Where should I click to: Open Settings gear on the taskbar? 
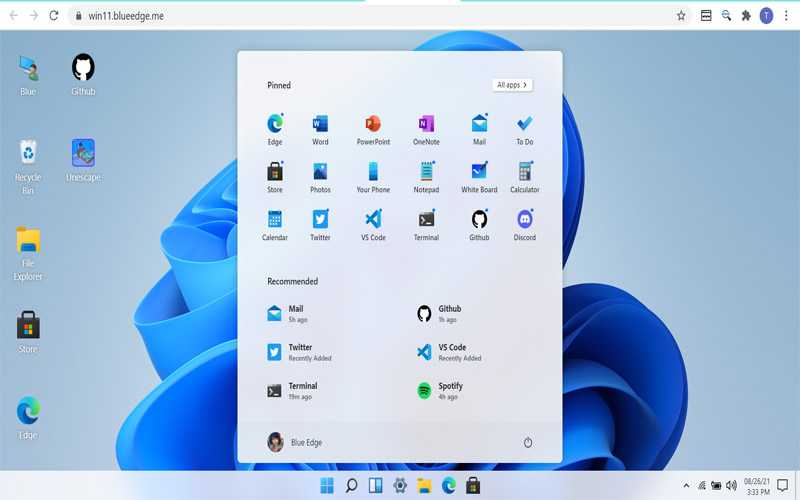400,486
